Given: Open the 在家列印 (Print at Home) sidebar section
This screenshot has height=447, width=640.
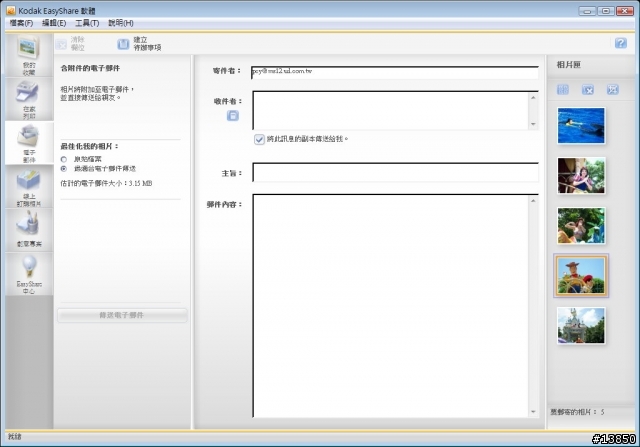Looking at the screenshot, I should [29, 99].
